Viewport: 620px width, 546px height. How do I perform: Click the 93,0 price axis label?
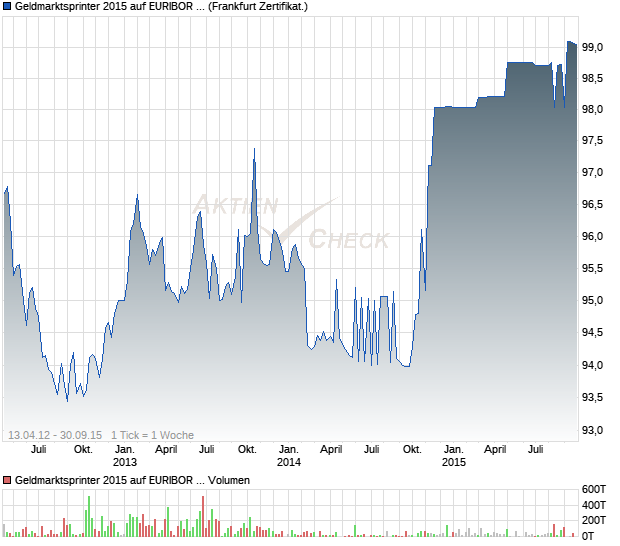click(x=592, y=430)
